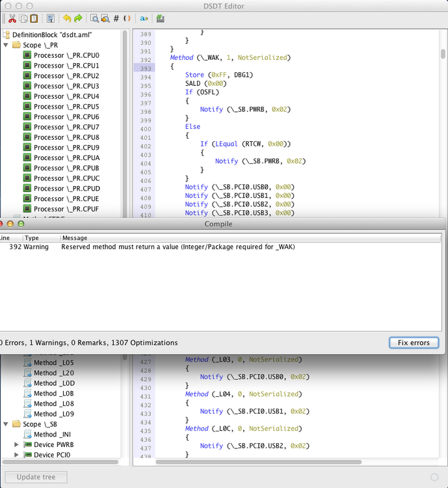Collapse the Scope \_SB tree node
The height and width of the screenshot is (488, 448).
[x=6, y=424]
